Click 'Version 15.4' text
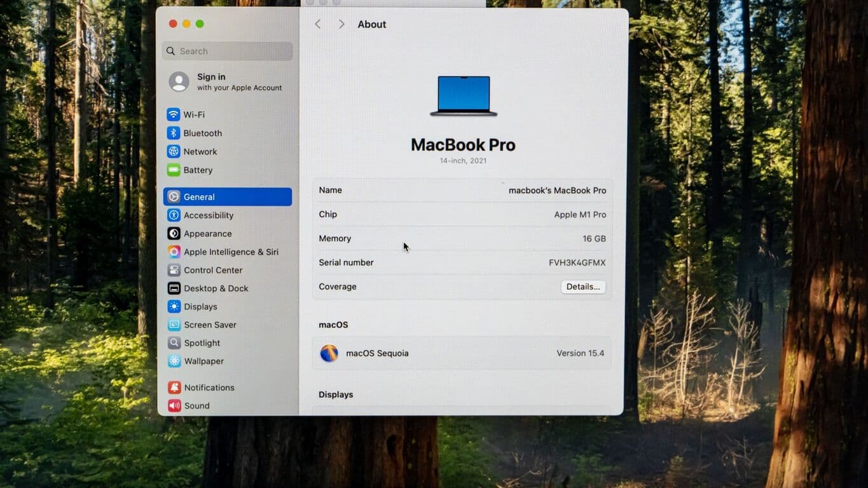The image size is (868, 488). point(580,353)
